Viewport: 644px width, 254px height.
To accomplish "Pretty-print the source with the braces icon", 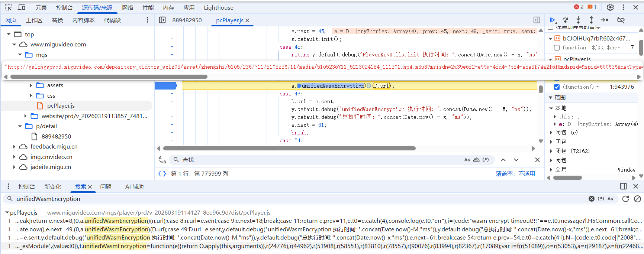I will 162,173.
